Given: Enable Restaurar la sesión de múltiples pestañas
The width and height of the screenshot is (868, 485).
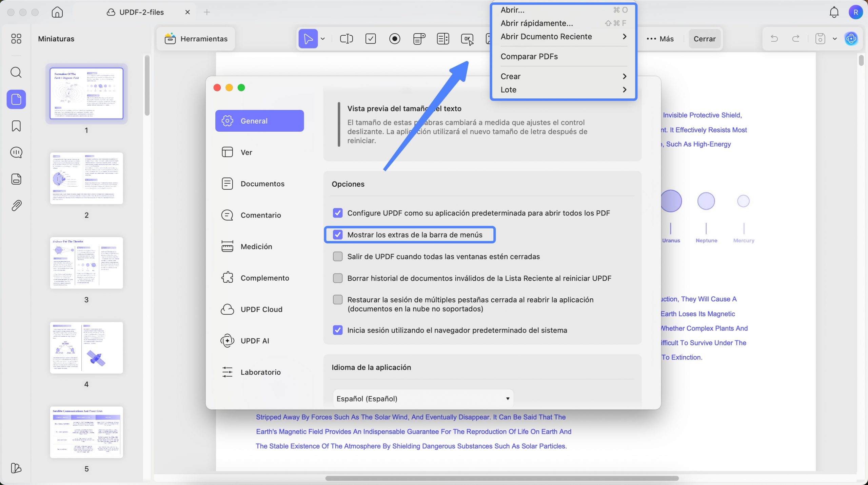Looking at the screenshot, I should pos(338,300).
